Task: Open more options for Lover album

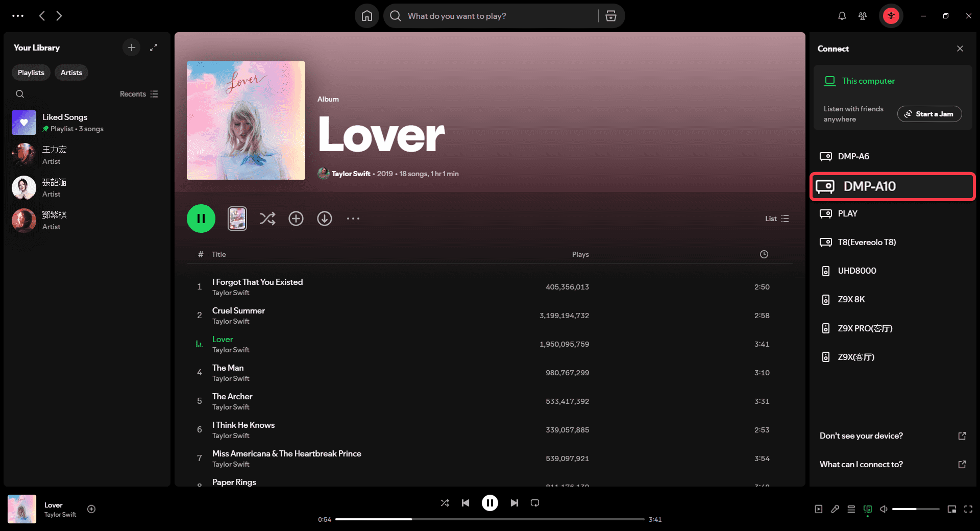Action: pos(353,219)
